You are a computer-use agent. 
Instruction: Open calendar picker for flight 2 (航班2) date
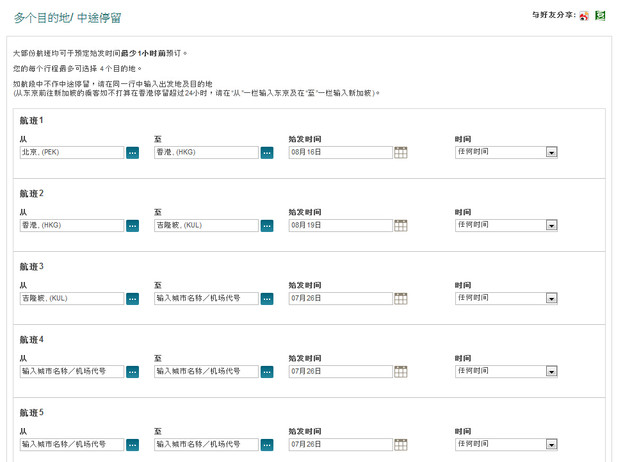[401, 226]
